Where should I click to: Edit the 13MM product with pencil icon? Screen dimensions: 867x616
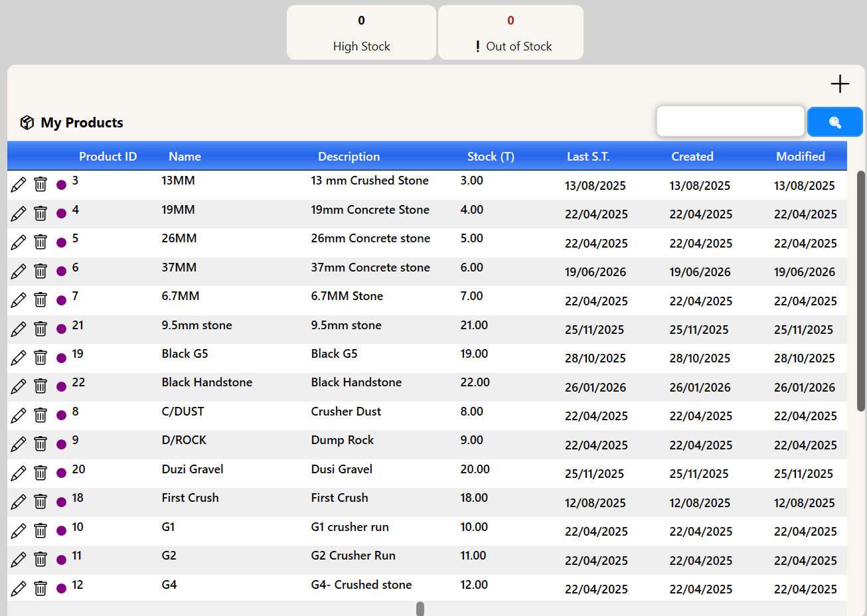tap(19, 185)
